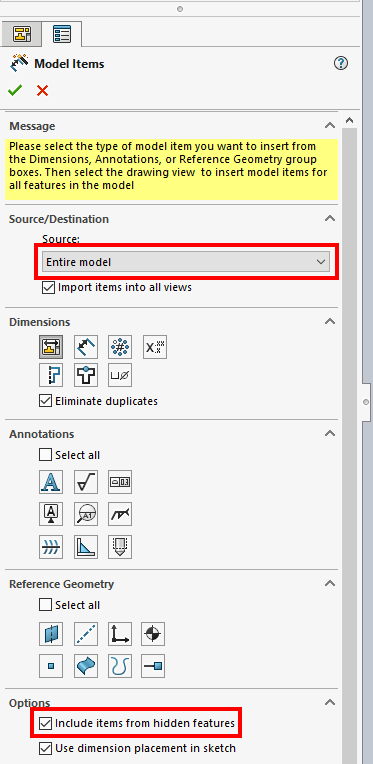Toggle Datum targets annotation icon
Viewport: 373px width, 764px height.
(x=86, y=514)
